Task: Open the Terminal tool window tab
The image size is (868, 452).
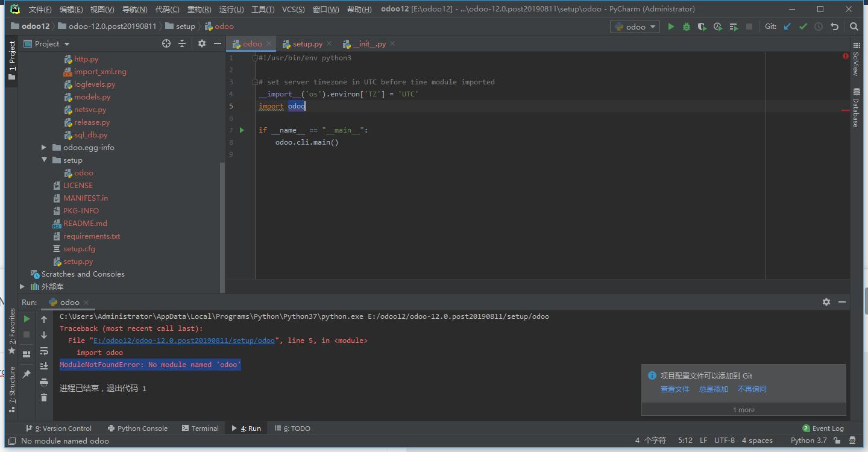Action: click(200, 428)
